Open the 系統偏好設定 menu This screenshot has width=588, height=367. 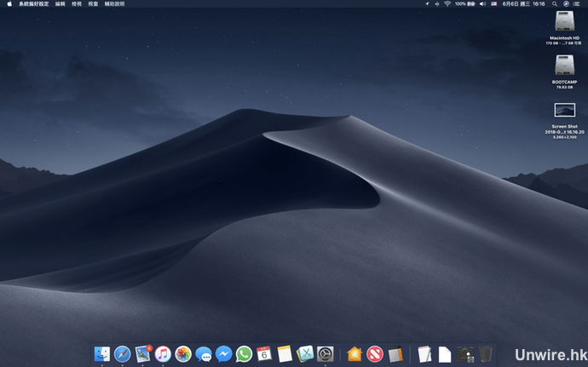(x=34, y=3)
